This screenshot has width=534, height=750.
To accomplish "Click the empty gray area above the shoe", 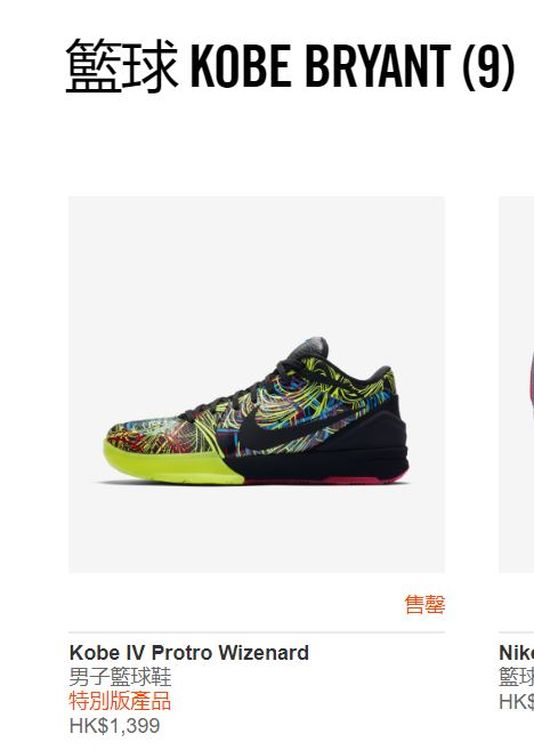I will pos(256,263).
